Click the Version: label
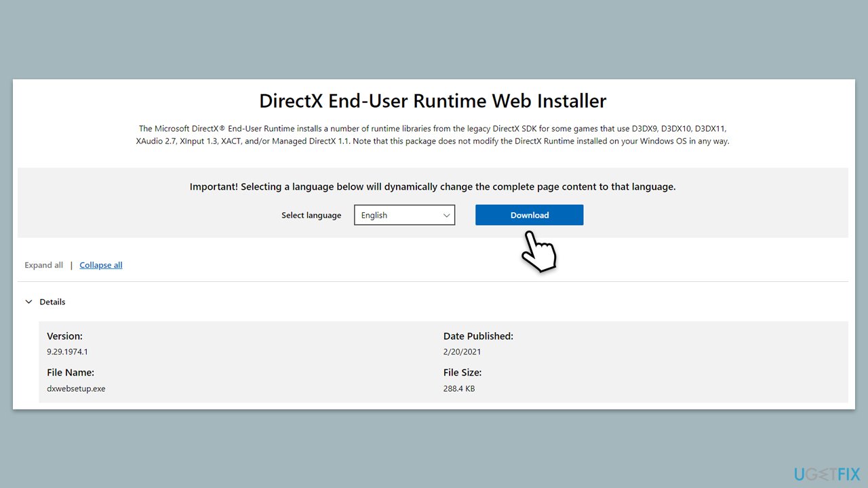Viewport: 868px width, 488px height. [64, 336]
